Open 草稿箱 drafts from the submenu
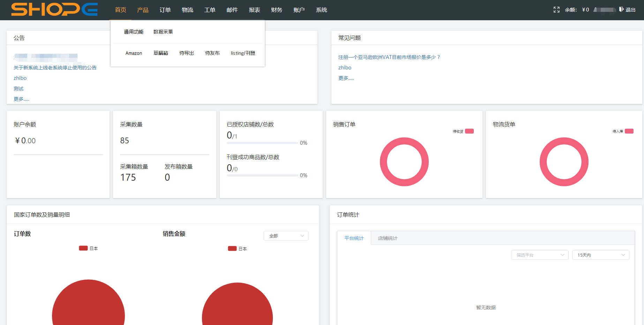 point(160,53)
